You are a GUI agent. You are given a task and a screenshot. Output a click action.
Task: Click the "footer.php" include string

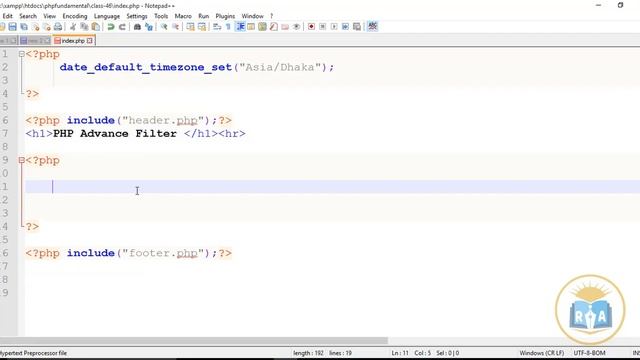click(163, 253)
